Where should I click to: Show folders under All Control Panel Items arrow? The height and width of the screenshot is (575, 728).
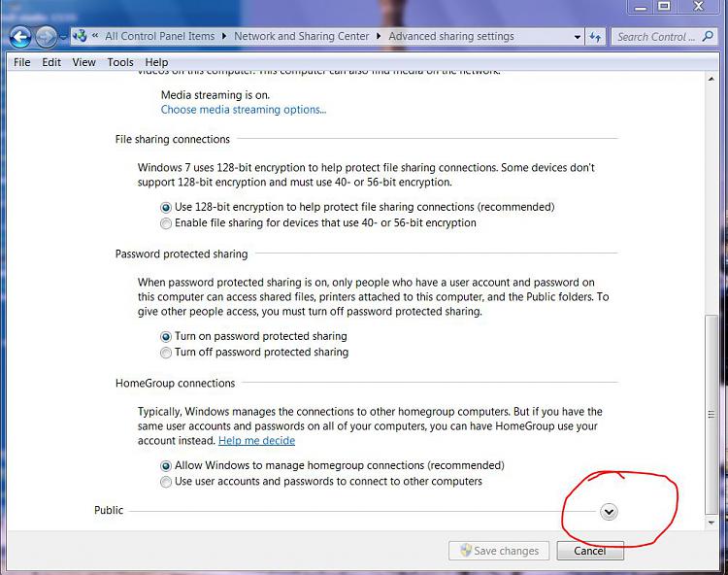coord(224,36)
